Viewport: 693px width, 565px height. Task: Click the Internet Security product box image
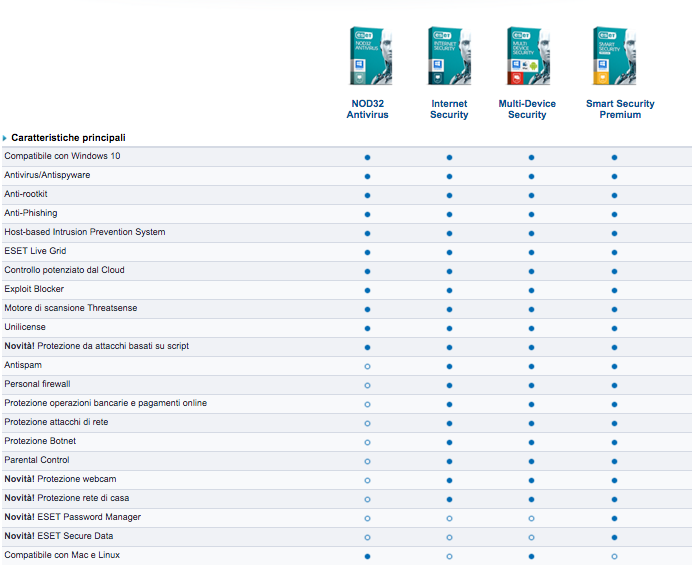tap(449, 56)
